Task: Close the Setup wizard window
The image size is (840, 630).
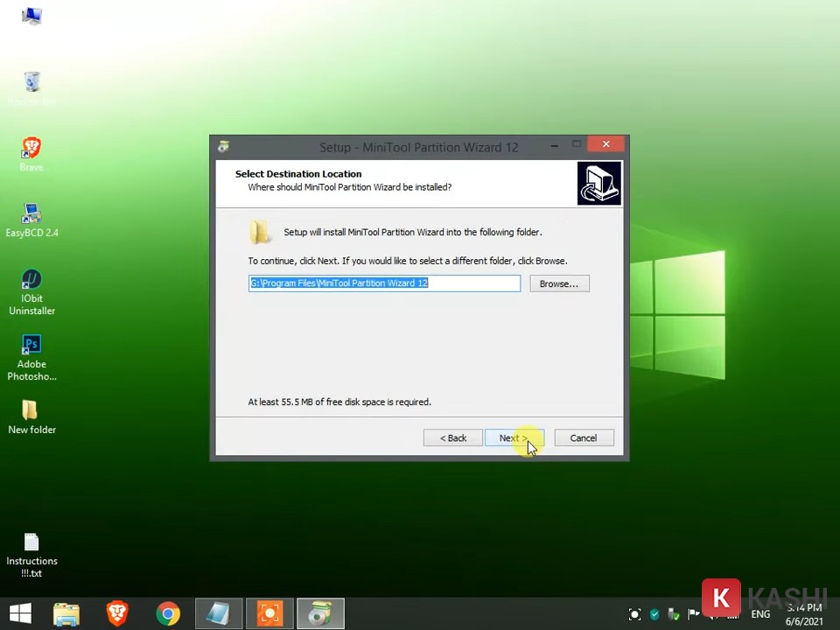Action: point(605,144)
